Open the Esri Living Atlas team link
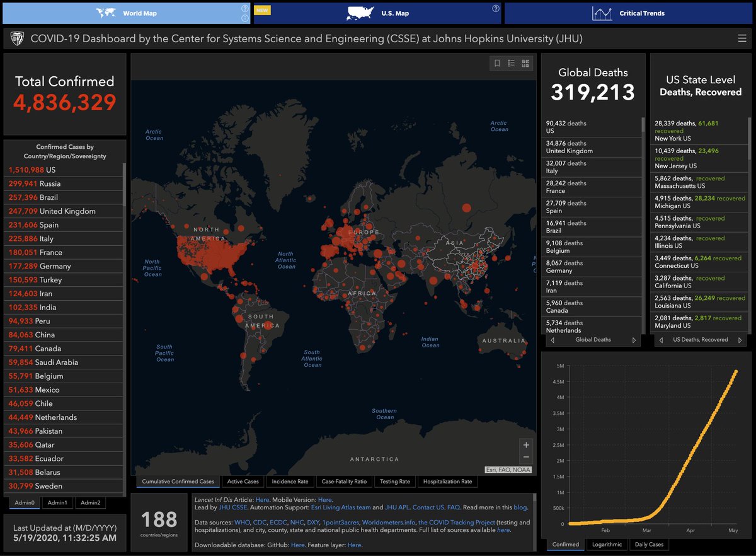This screenshot has width=756, height=556. 341,507
